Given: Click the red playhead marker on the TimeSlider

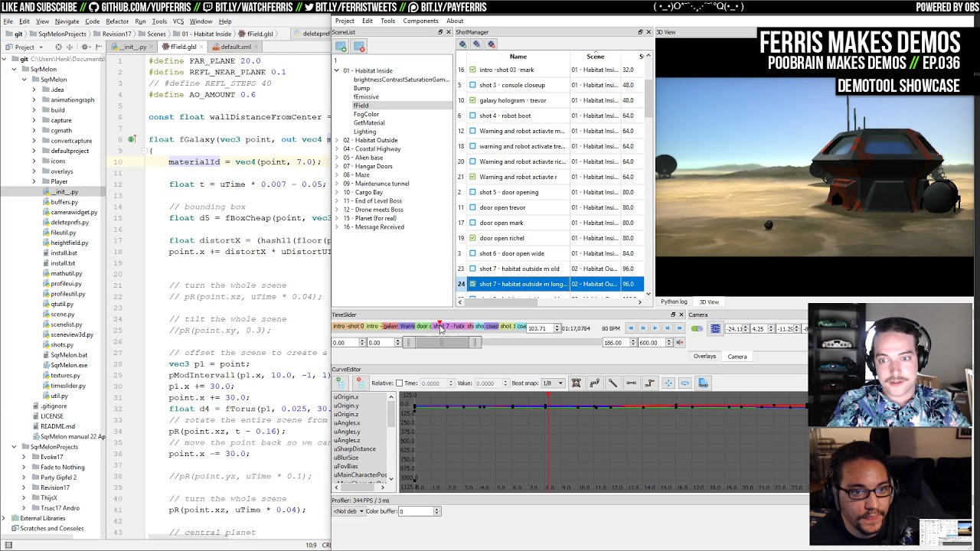Looking at the screenshot, I should pos(439,323).
